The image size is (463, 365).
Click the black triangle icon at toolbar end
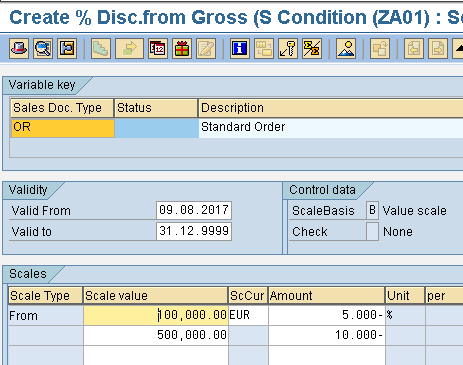point(458,49)
